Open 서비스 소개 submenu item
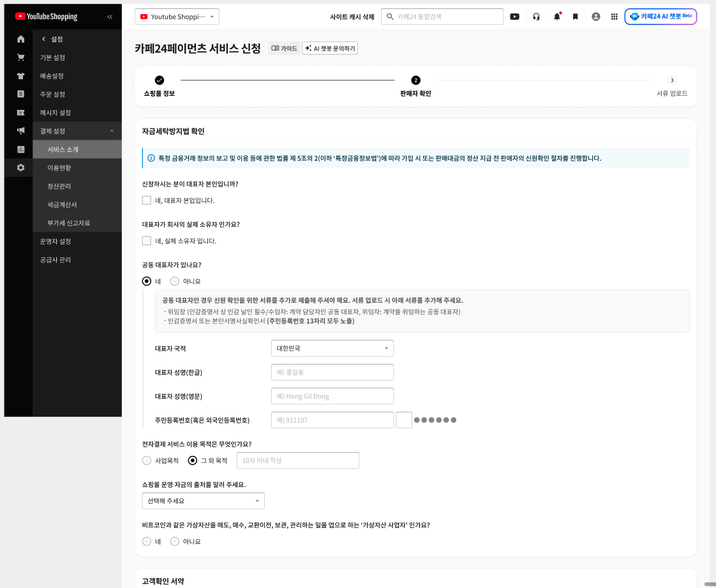716x588 pixels. pos(77,149)
